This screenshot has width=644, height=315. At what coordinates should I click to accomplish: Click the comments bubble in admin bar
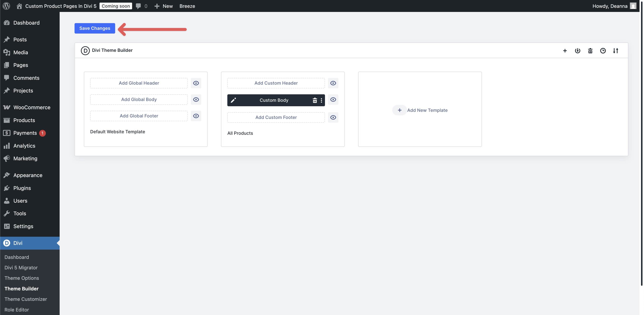tap(139, 6)
